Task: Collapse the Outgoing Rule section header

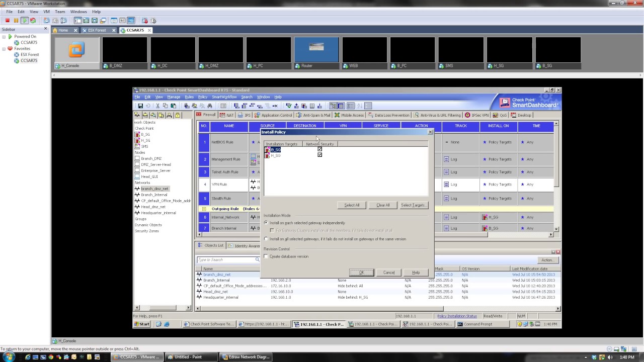Action: tap(204, 209)
